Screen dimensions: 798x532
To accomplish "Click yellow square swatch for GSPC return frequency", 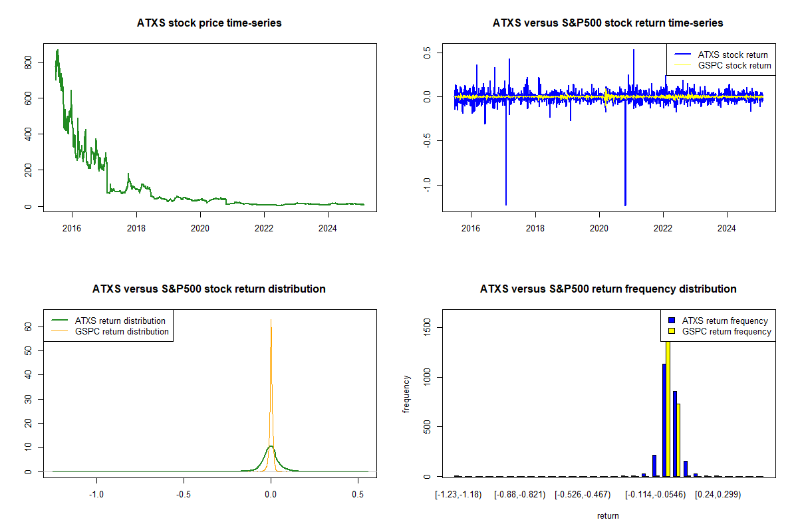I will pos(672,331).
